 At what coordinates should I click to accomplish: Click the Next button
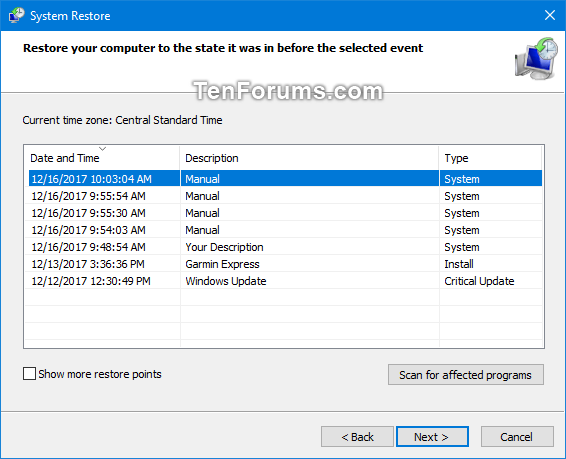432,437
